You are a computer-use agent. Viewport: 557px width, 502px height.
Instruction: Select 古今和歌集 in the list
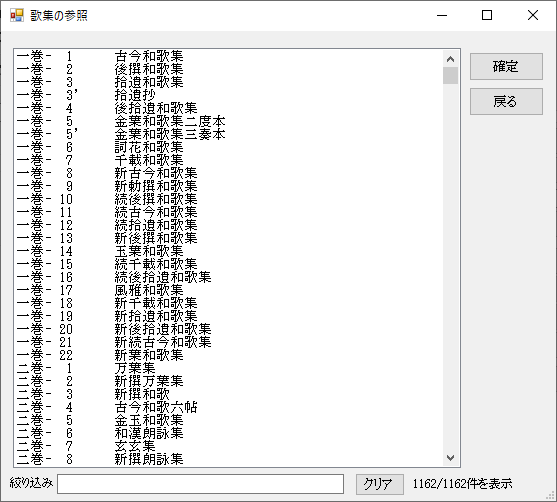tap(229, 56)
